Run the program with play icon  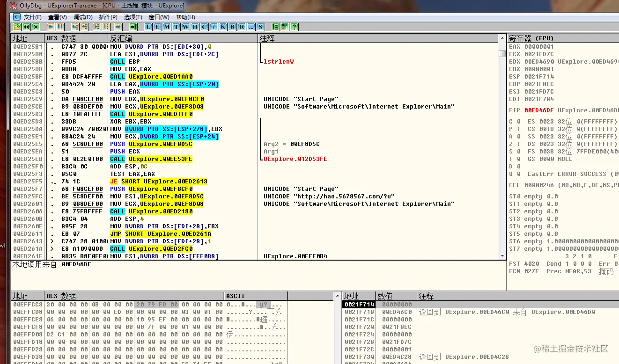click(51, 27)
